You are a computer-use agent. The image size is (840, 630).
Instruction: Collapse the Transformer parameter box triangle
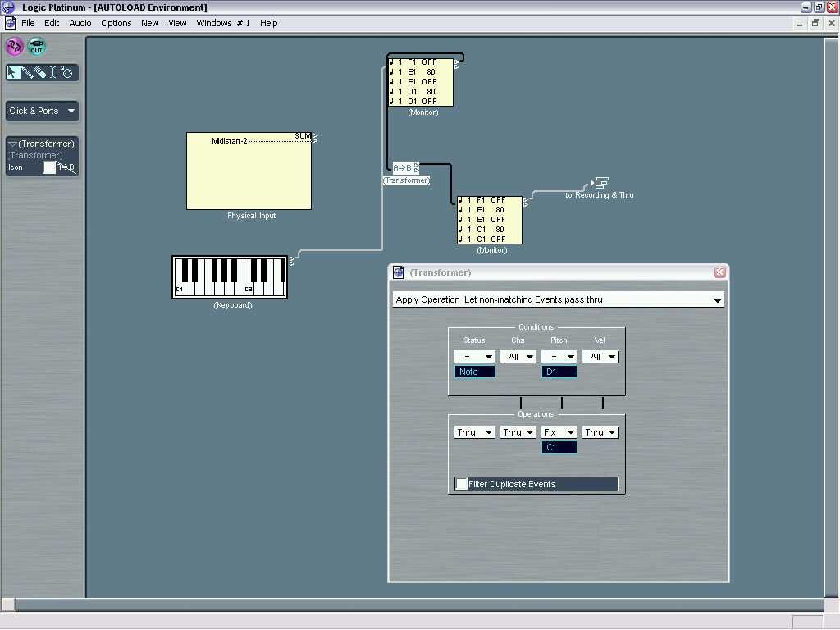point(12,144)
